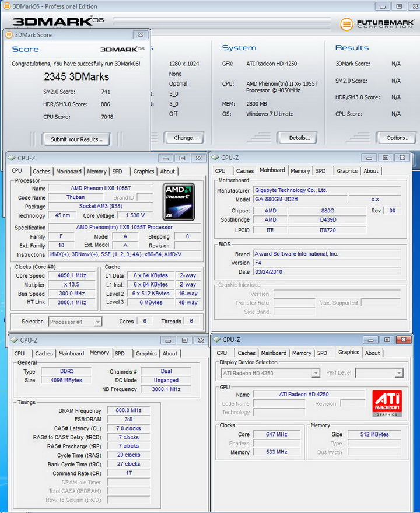This screenshot has width=420, height=513.
Task: Click the Cycle Time (tRAS) 20 clocks value
Action: coord(128,455)
